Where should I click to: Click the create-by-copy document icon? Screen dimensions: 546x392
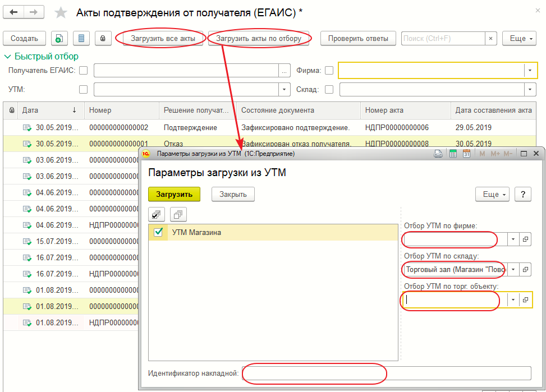pos(59,38)
